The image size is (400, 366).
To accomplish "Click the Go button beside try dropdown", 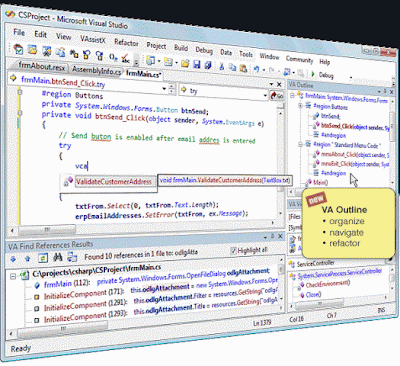I will tap(277, 96).
